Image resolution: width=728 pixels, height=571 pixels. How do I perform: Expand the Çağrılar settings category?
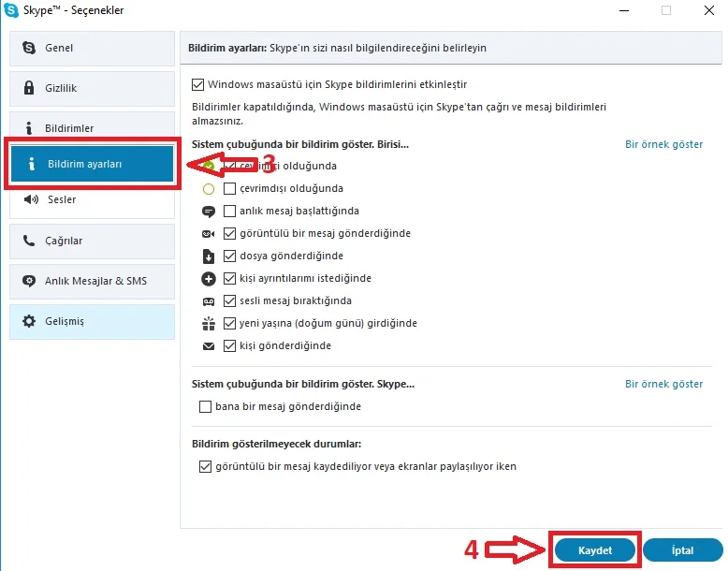[x=92, y=241]
